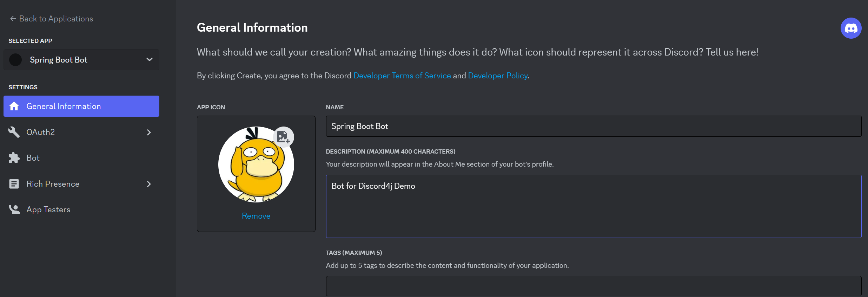This screenshot has width=868, height=297.
Task: Click the wrench icon next to OAuth2
Action: point(14,132)
